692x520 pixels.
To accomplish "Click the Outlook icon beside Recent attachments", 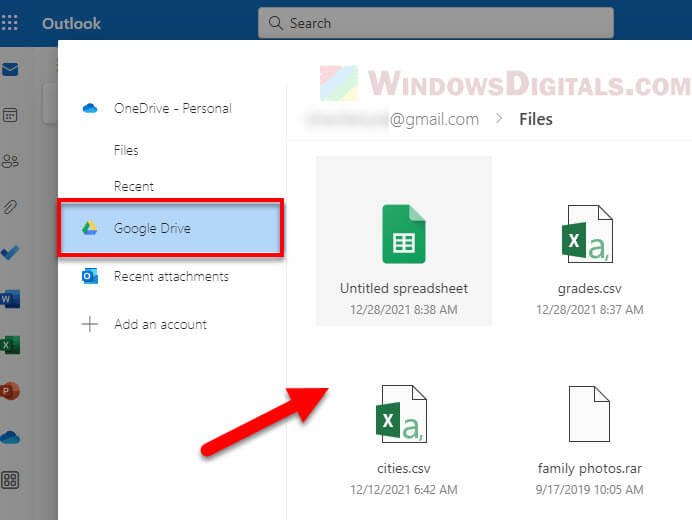I will click(90, 276).
